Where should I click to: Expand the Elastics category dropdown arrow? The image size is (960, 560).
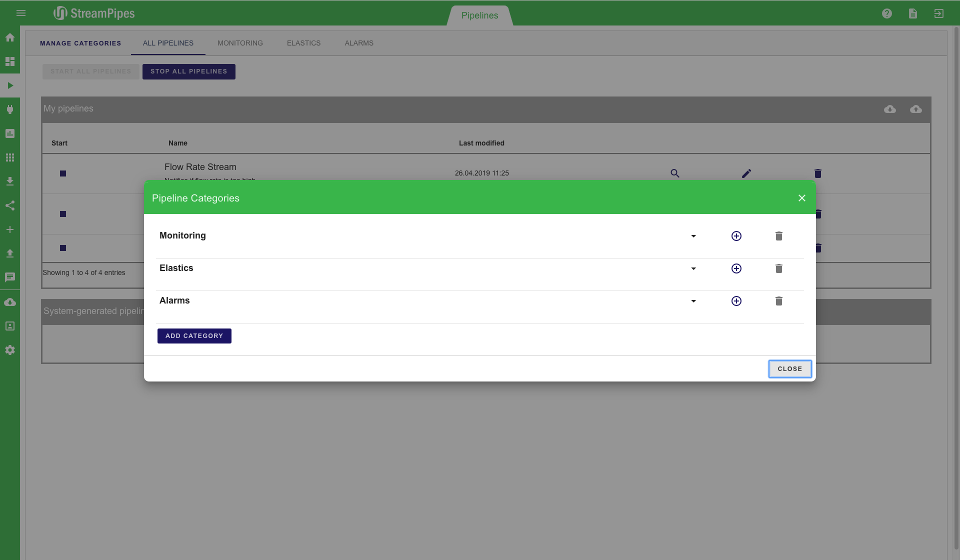(x=693, y=268)
